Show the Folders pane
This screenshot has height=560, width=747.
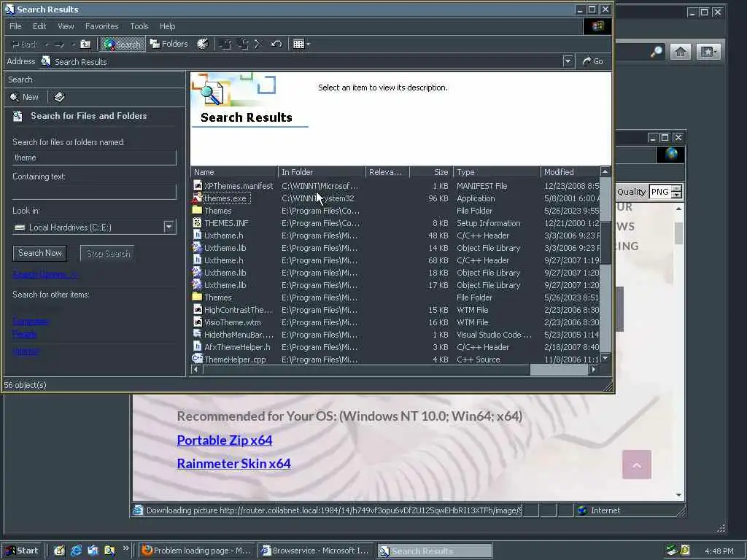169,44
